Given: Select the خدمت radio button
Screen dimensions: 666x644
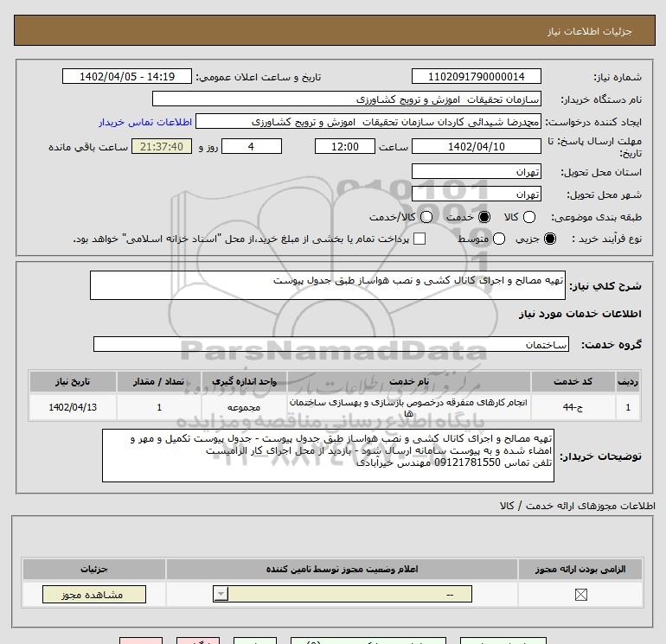Looking at the screenshot, I should pos(483,217).
